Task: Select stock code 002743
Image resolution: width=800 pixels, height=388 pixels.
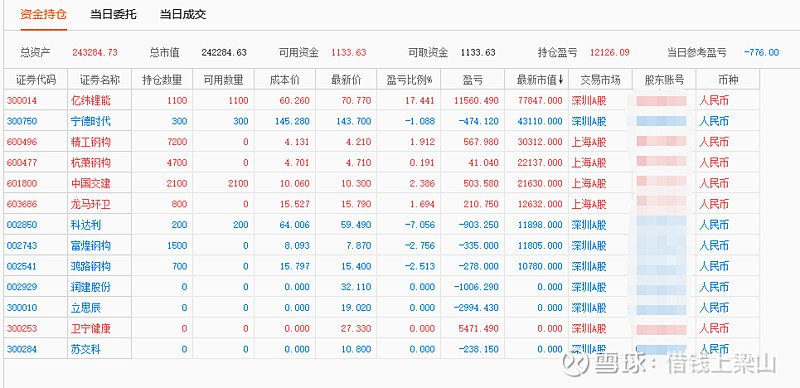Action: [22, 246]
